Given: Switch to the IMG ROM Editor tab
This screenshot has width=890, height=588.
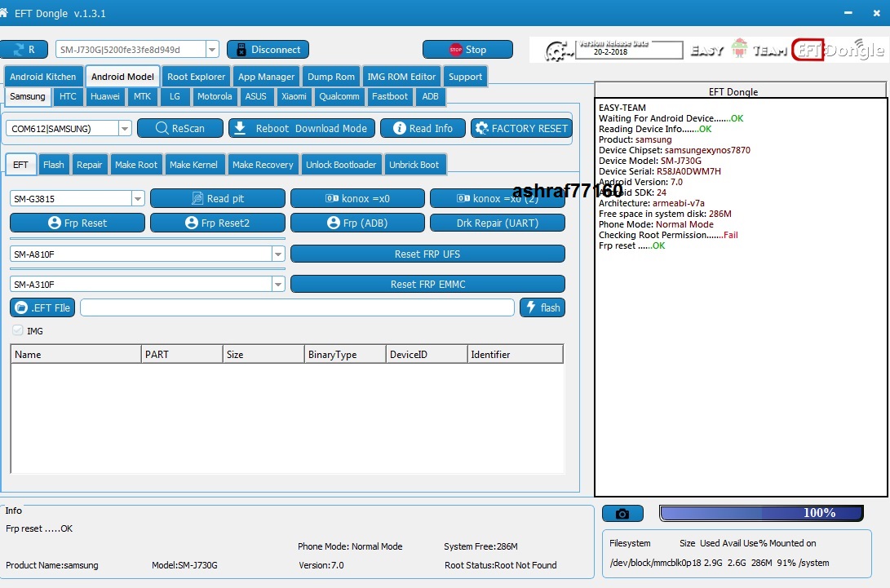Looking at the screenshot, I should click(401, 77).
